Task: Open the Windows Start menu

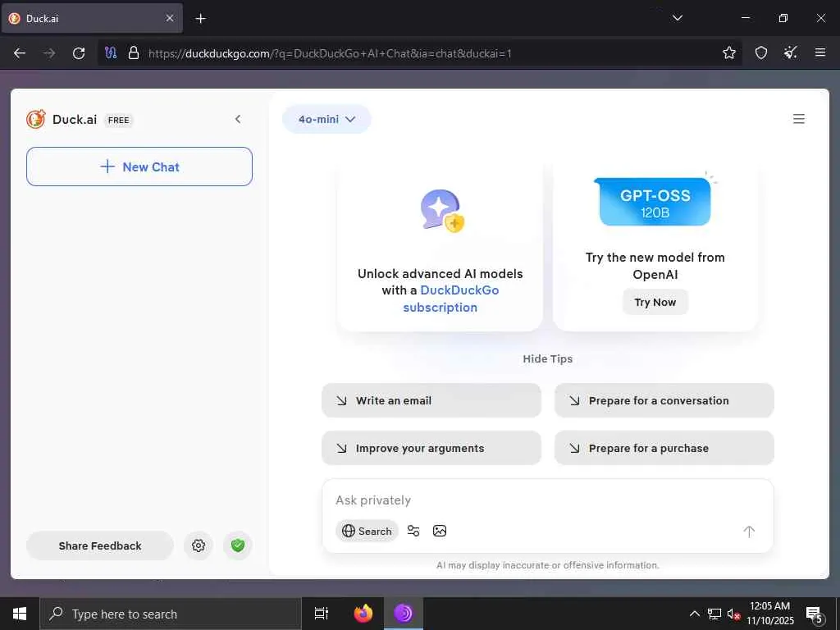Action: (x=20, y=614)
